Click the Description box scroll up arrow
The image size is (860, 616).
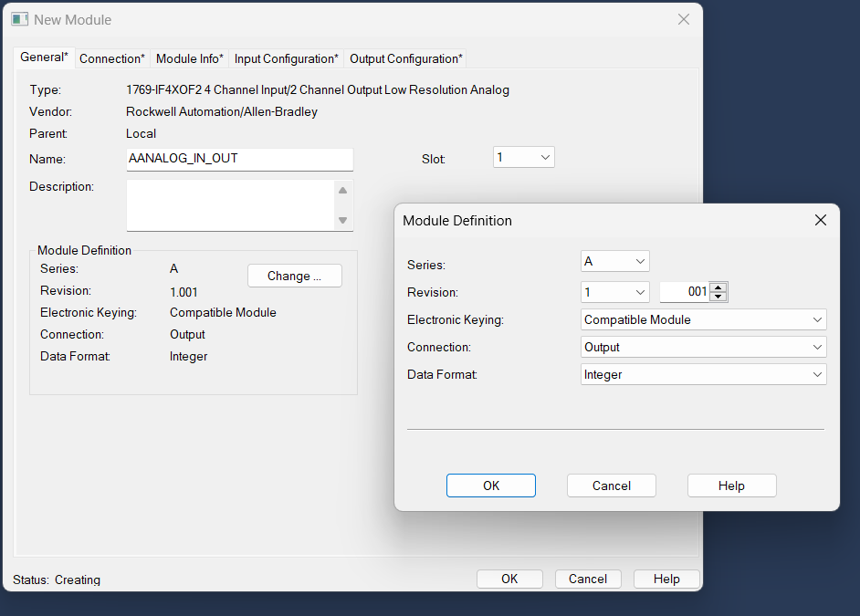point(343,191)
